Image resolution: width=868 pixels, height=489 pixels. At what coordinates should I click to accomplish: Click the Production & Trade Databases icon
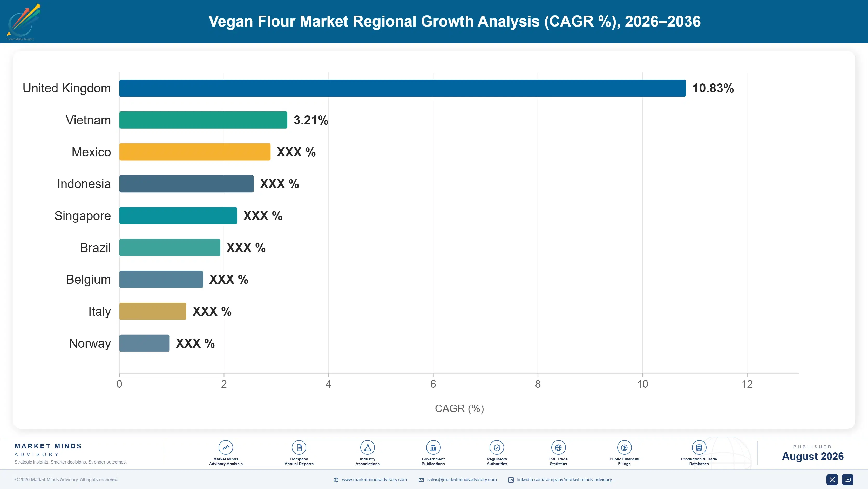pos(699,447)
